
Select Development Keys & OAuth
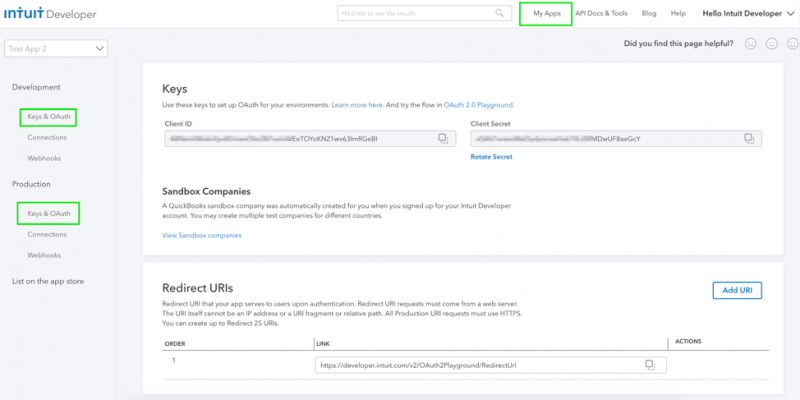point(48,117)
